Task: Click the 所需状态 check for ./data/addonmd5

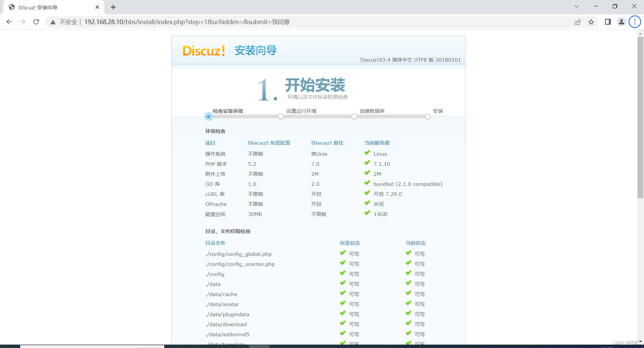Action: pos(342,333)
